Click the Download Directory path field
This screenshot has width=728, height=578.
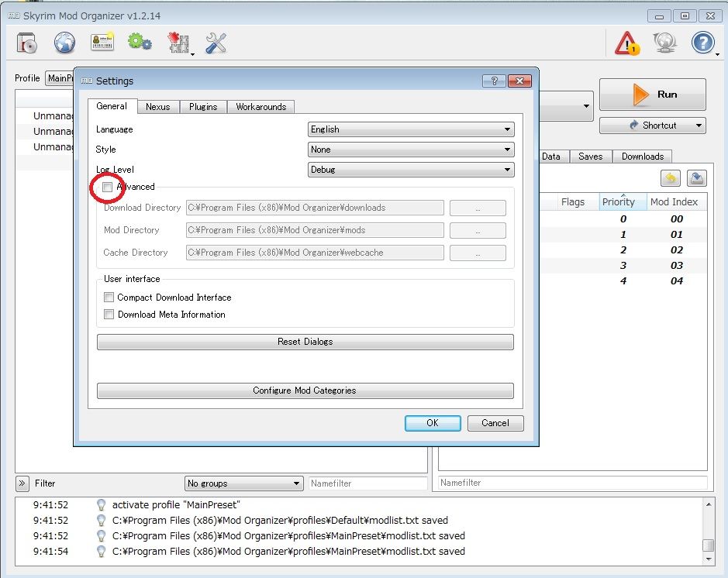click(315, 208)
